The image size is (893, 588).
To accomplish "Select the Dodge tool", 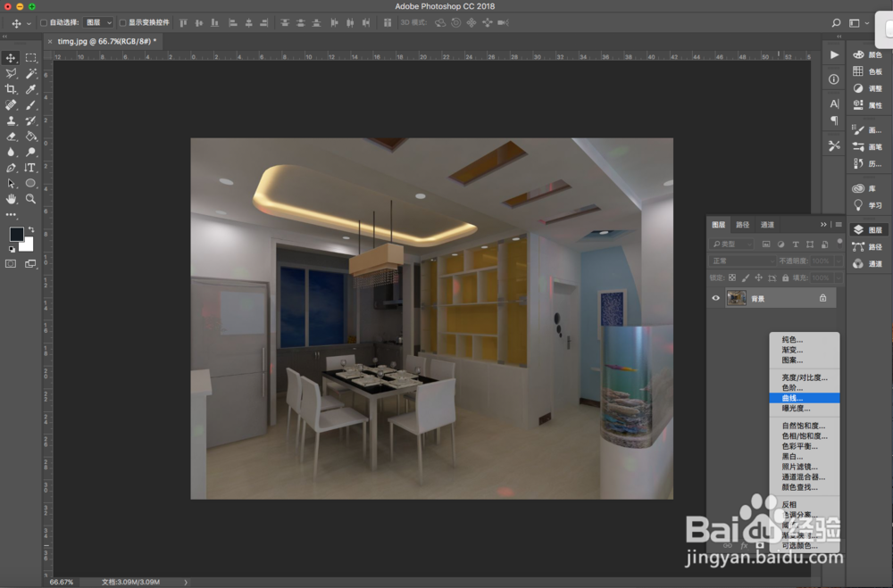I will (x=30, y=152).
